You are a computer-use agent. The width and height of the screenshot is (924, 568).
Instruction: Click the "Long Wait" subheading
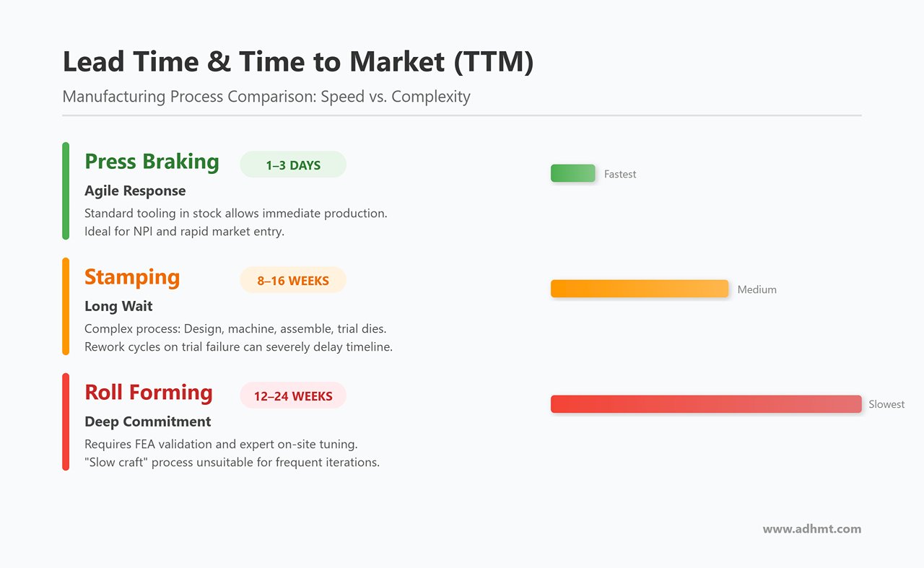[118, 306]
